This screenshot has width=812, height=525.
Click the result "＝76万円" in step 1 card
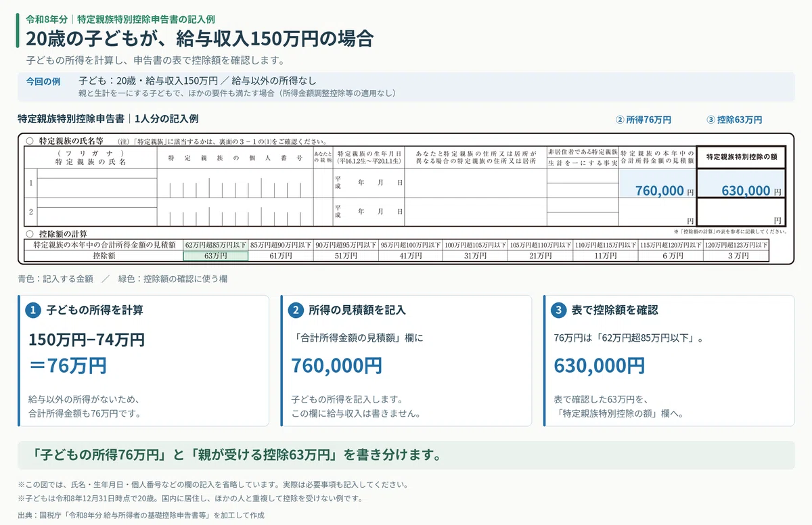68,366
